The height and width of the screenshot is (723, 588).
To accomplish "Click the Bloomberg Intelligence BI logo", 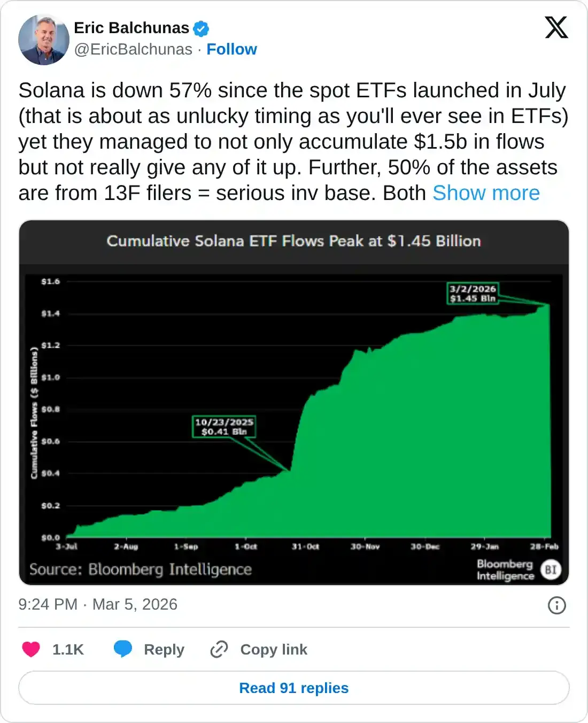I will [x=551, y=570].
